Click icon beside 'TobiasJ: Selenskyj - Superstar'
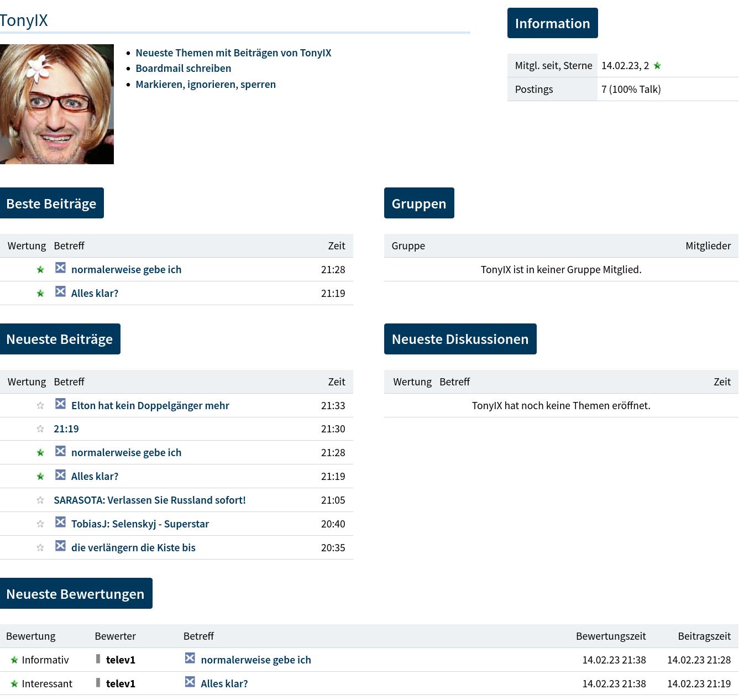Screen dimensions: 744x700 pyautogui.click(x=60, y=523)
